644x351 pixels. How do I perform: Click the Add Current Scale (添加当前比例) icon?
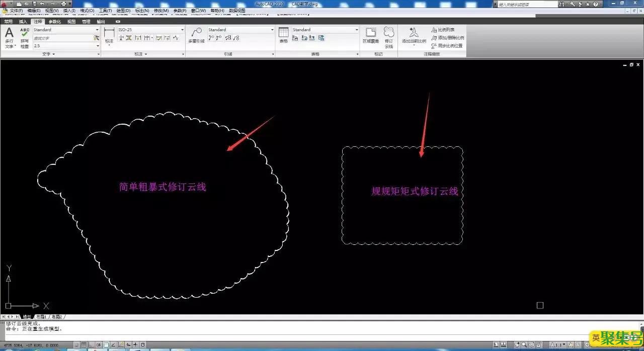coord(414,35)
